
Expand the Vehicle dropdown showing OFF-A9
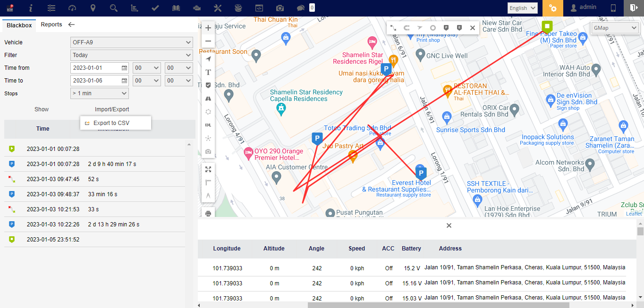click(x=131, y=42)
